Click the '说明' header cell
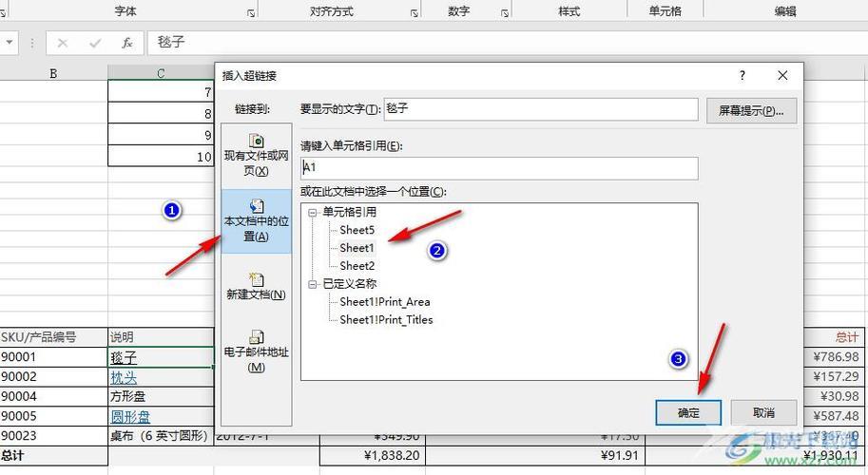Image resolution: width=868 pixels, height=475 pixels. tap(161, 337)
